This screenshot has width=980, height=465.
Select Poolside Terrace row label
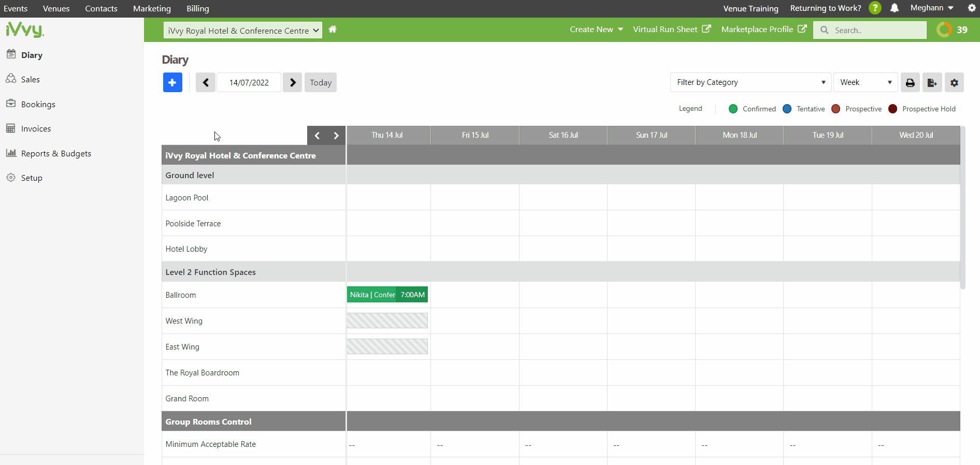click(193, 224)
